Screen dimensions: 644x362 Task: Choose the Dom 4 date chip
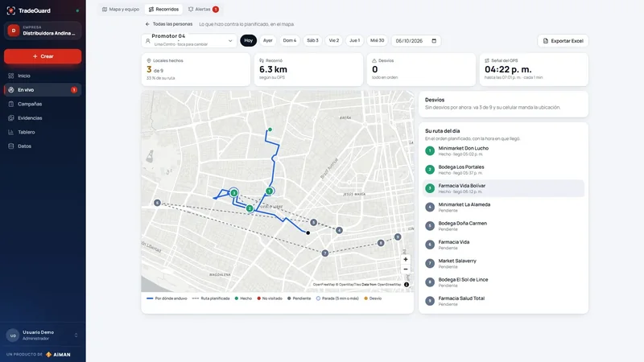point(290,41)
